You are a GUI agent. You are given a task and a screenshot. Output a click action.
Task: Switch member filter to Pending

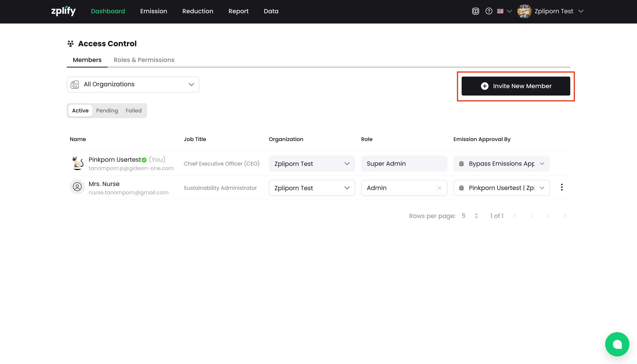tap(107, 111)
